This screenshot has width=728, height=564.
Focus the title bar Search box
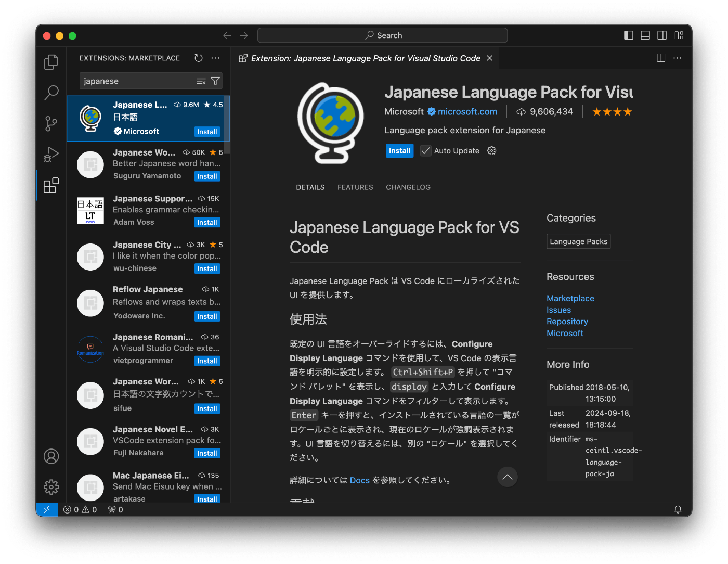click(x=383, y=35)
